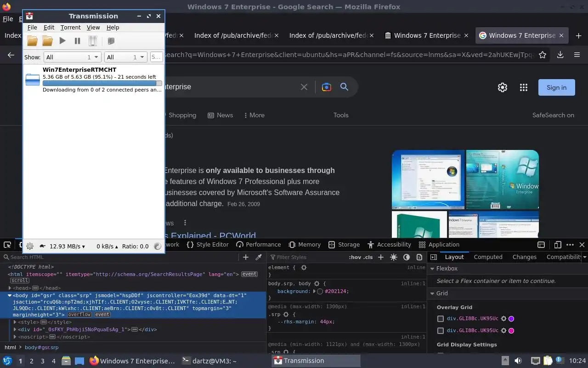The image size is (588, 368).
Task: Open second All filter dropdown in Transmission
Action: tap(125, 57)
